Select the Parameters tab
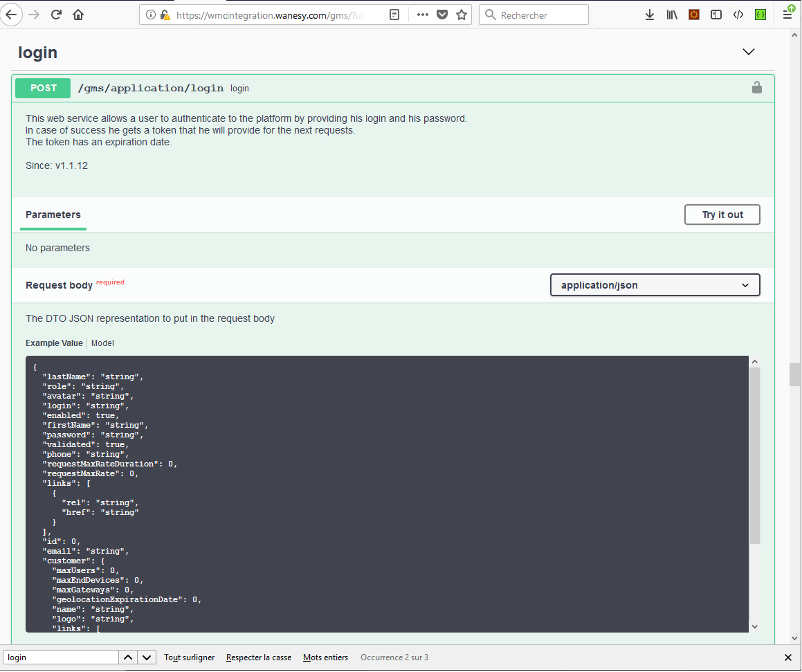This screenshot has width=802, height=672. click(x=53, y=215)
